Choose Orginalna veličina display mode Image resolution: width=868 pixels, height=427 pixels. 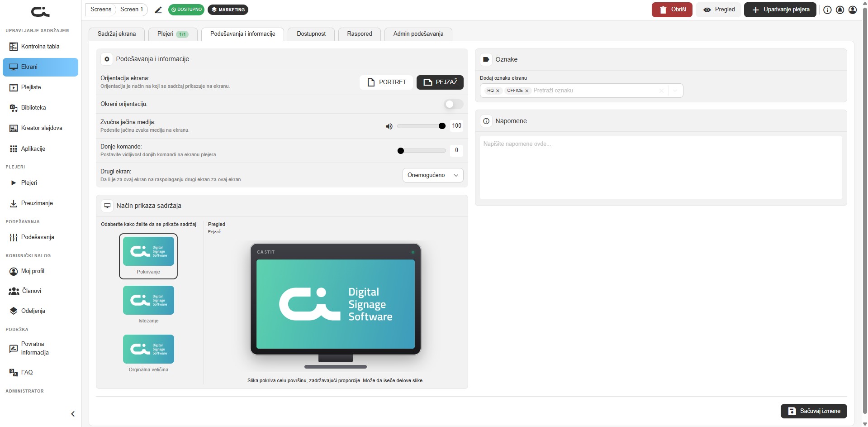148,354
